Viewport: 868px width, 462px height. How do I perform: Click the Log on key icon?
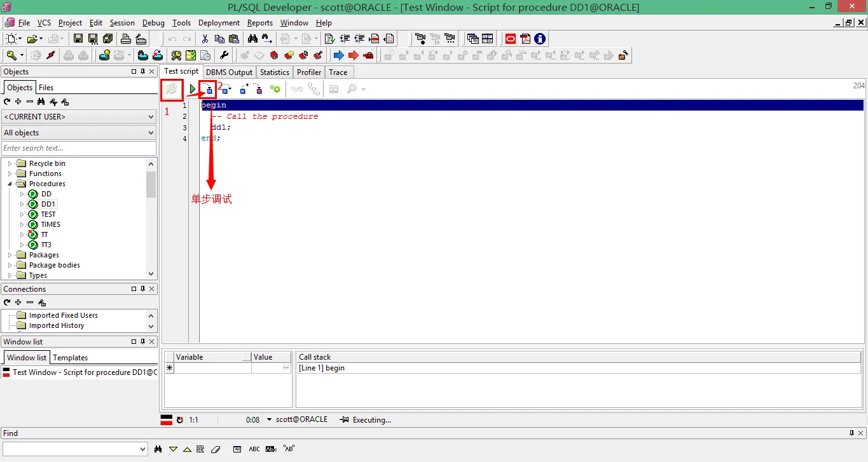coord(12,55)
